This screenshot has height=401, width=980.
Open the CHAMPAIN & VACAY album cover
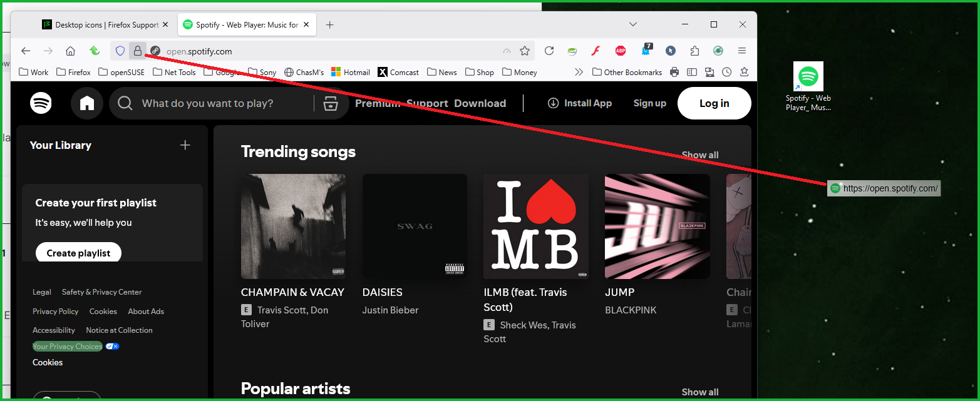coord(293,226)
